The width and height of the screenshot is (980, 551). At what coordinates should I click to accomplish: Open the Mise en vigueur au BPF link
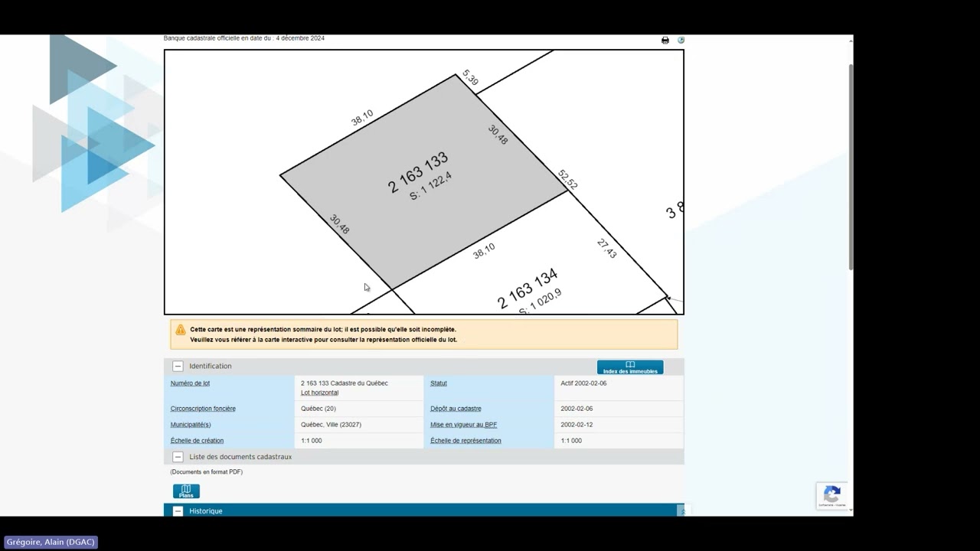463,425
